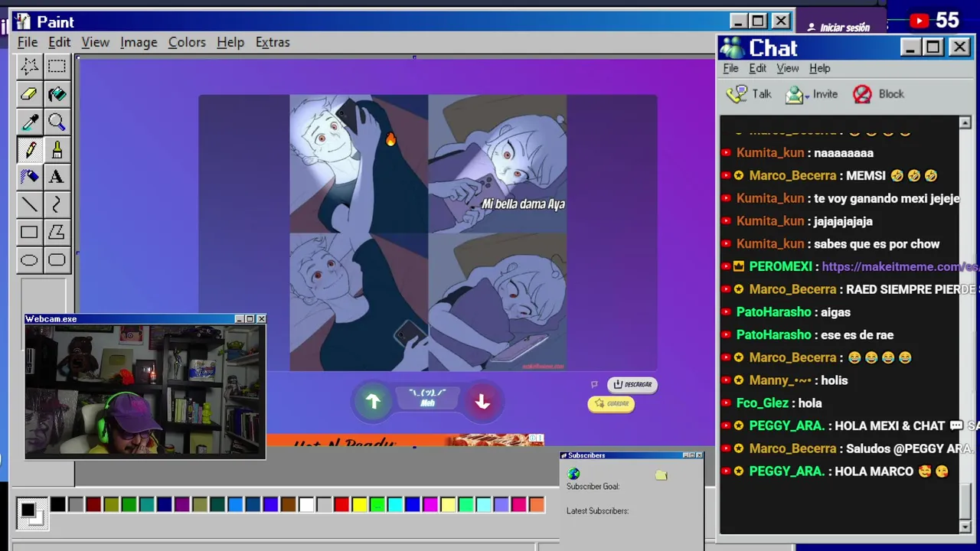
Task: Click the YouTube icon at top right
Action: (x=919, y=21)
